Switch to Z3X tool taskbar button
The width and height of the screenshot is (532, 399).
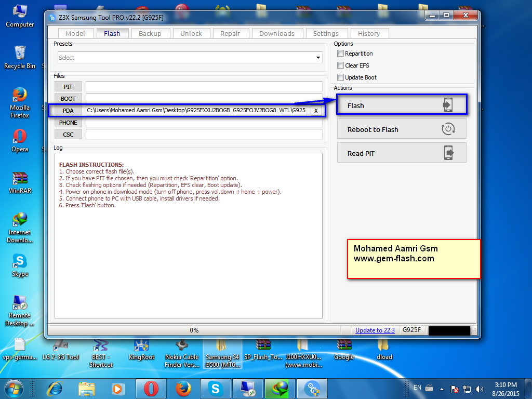pos(312,389)
